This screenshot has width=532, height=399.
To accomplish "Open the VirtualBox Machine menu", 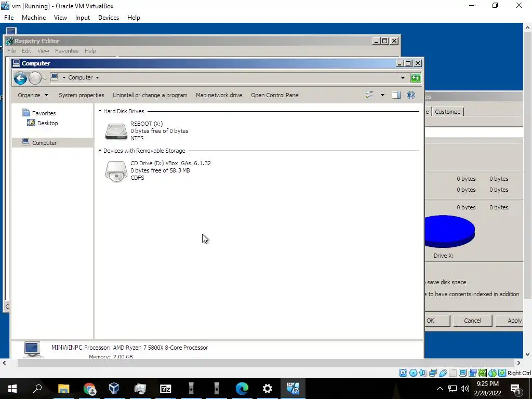I will tap(34, 18).
